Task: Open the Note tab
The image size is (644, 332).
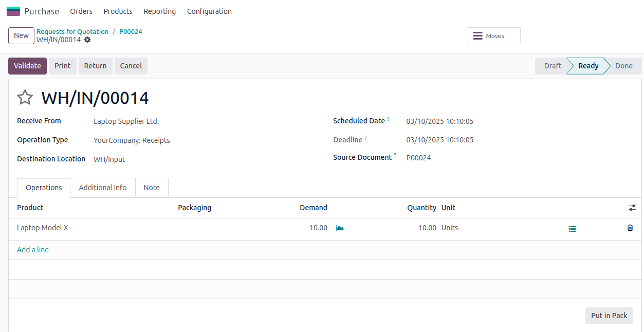Action: tap(152, 188)
